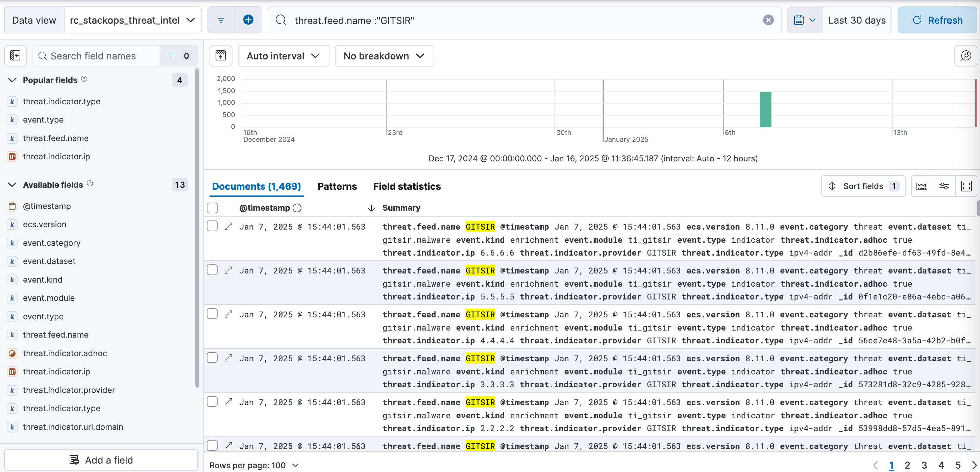Open the Patterns tab

click(337, 186)
